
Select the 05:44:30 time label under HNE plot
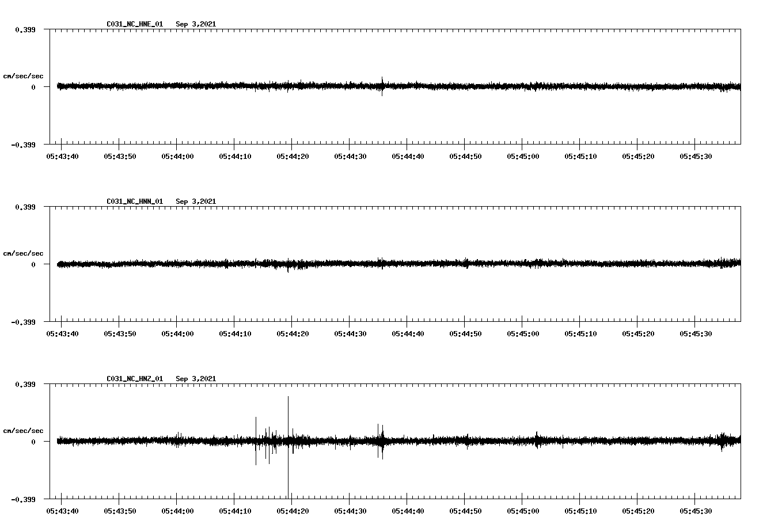coord(350,157)
